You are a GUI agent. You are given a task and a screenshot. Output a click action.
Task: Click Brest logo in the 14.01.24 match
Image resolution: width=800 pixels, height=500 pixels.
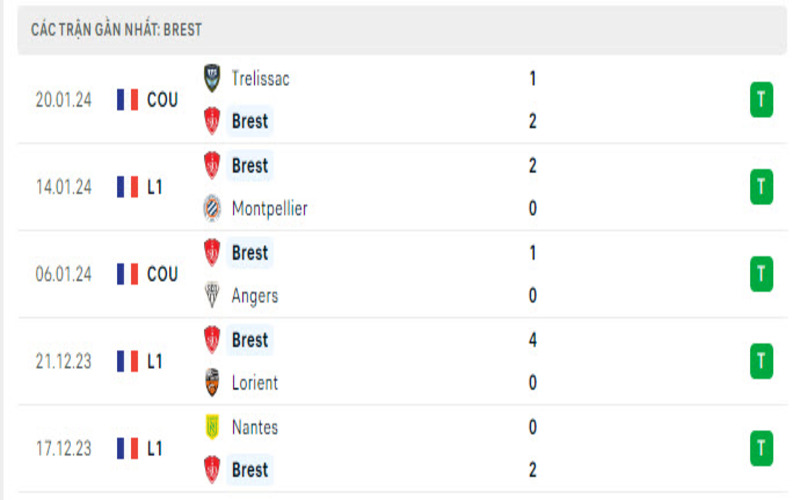point(212,165)
